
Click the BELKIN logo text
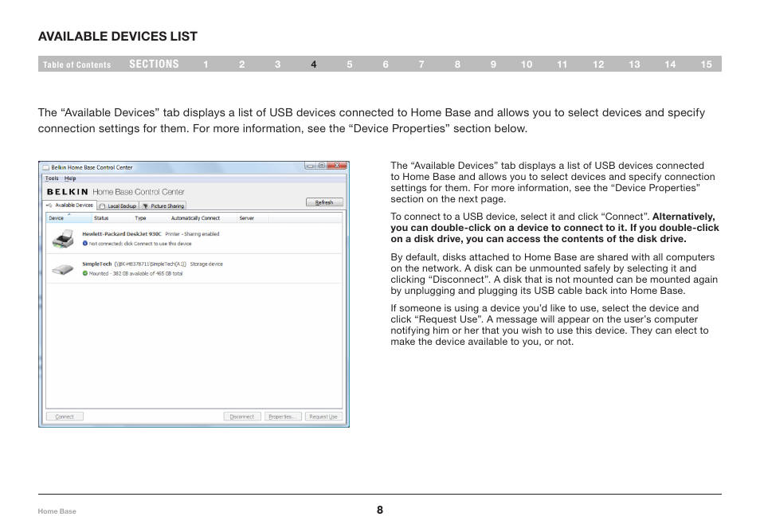[68, 192]
